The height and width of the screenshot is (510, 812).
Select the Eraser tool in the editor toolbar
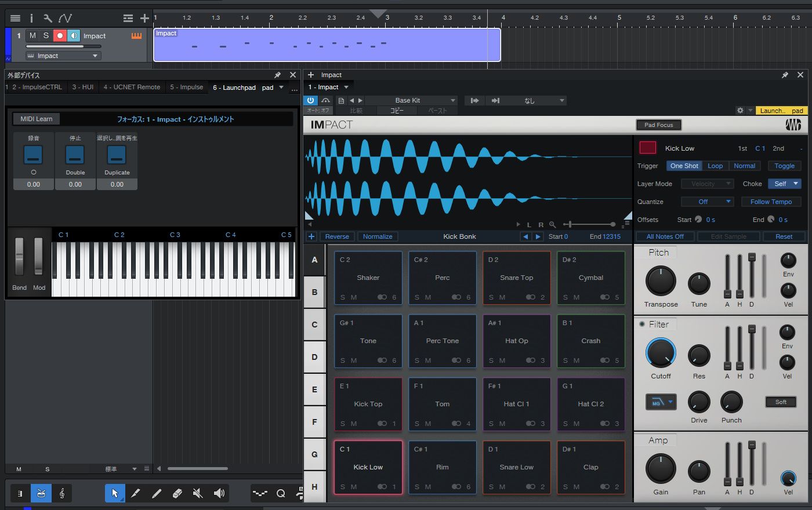point(177,493)
